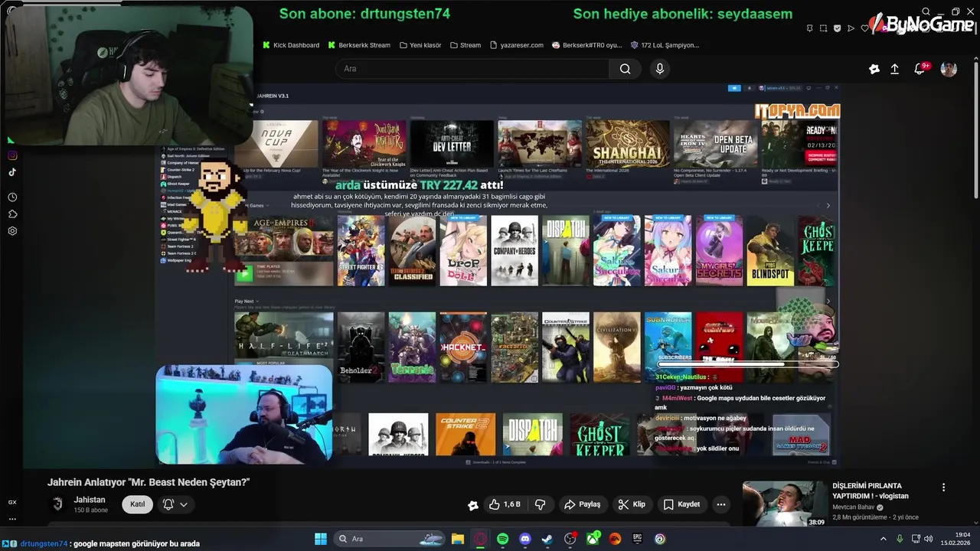Open Jahistan channel avatar
The width and height of the screenshot is (980, 551).
point(57,504)
